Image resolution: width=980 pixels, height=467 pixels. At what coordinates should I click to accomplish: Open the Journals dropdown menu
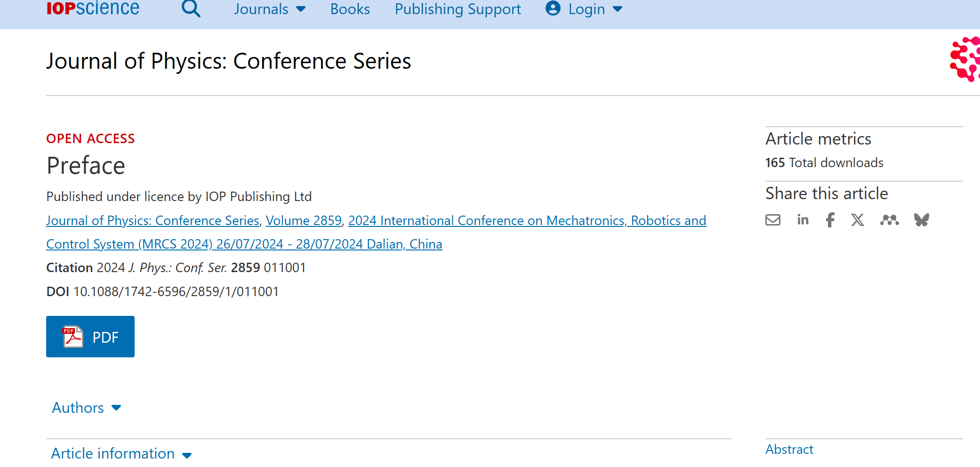(x=270, y=9)
